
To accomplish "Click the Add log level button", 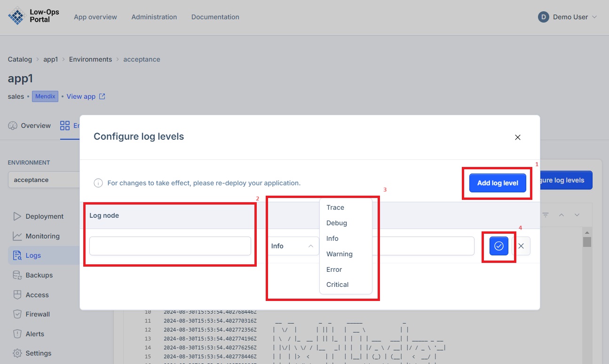I will tap(498, 183).
